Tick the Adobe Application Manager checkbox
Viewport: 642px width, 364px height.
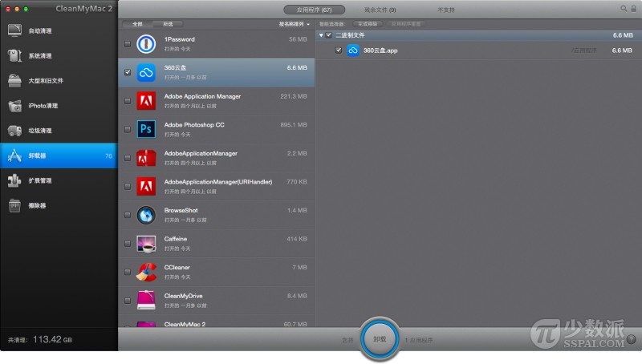128,100
